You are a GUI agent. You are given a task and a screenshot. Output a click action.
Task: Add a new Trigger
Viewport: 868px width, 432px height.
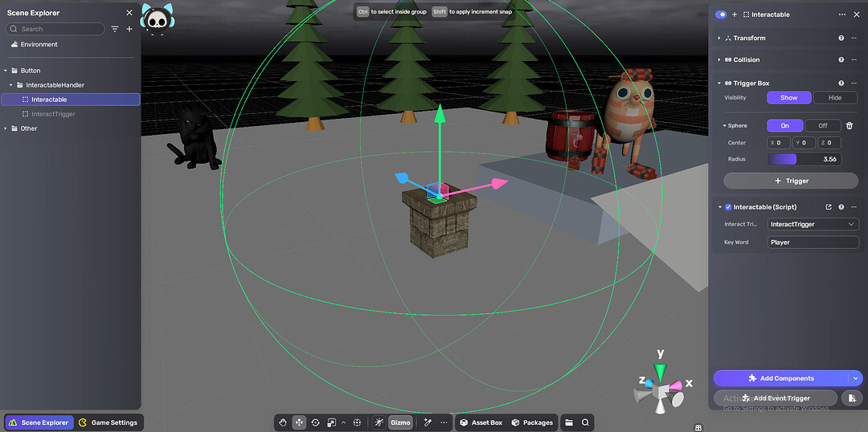click(x=791, y=181)
